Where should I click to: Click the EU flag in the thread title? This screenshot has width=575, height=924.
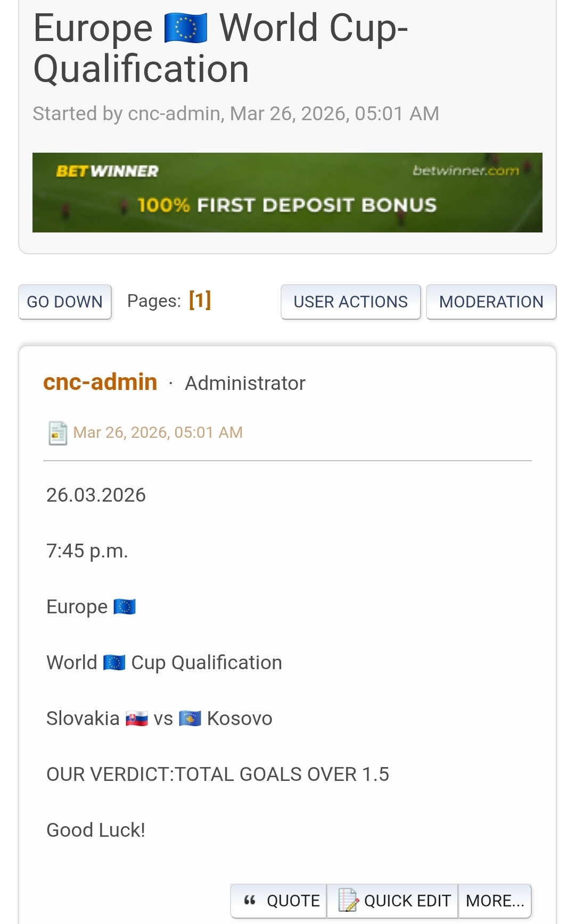[186, 29]
